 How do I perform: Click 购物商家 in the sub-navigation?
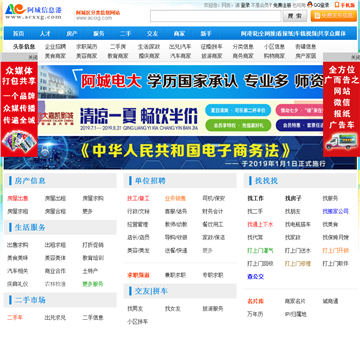coord(274,56)
